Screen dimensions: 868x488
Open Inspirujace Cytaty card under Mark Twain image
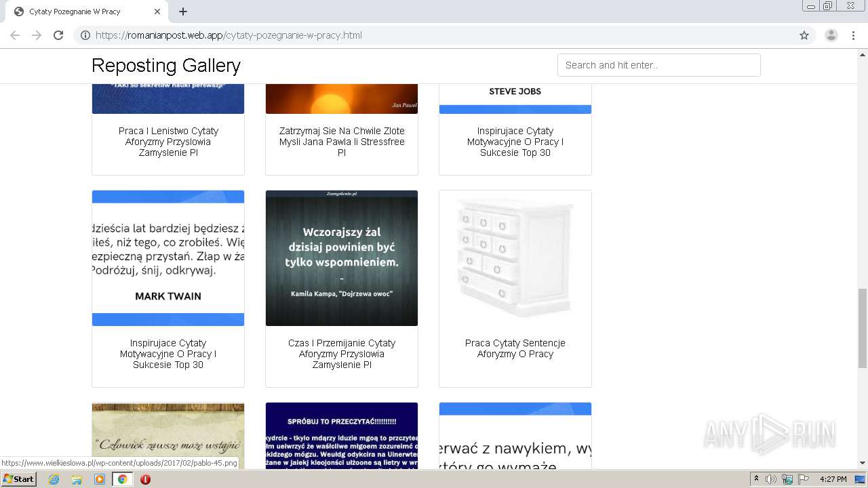click(168, 354)
